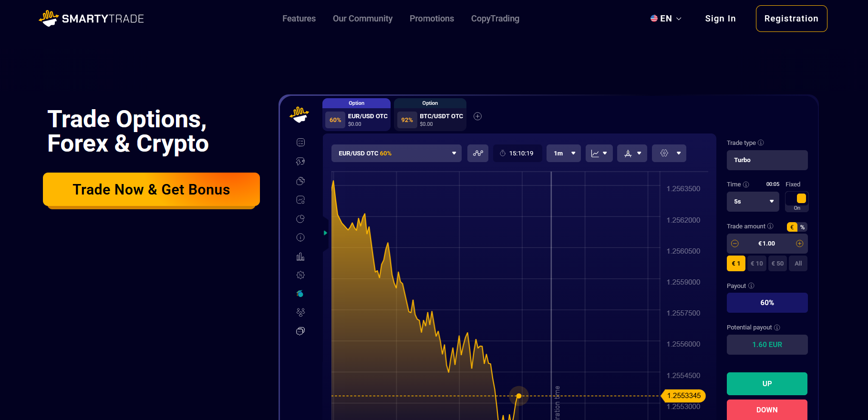Click the 1.2557500 price axis label
Image resolution: width=868 pixels, height=420 pixels.
point(683,313)
